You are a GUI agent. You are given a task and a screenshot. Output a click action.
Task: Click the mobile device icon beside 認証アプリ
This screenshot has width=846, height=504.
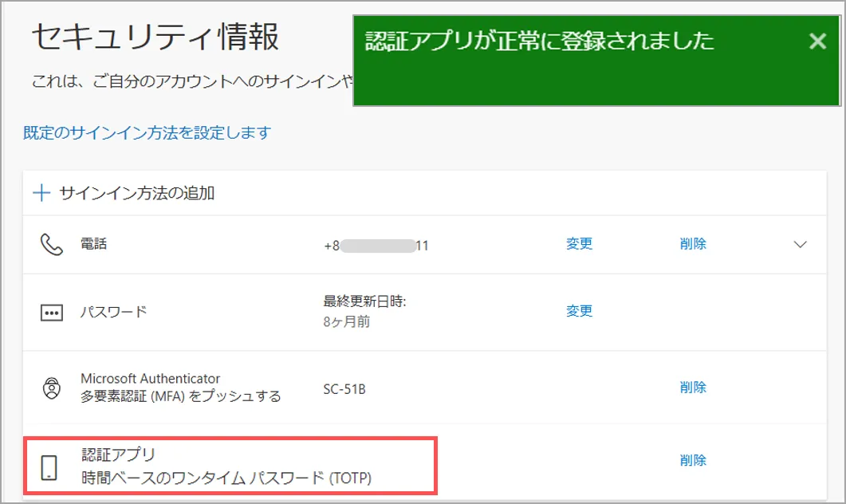pyautogui.click(x=50, y=467)
